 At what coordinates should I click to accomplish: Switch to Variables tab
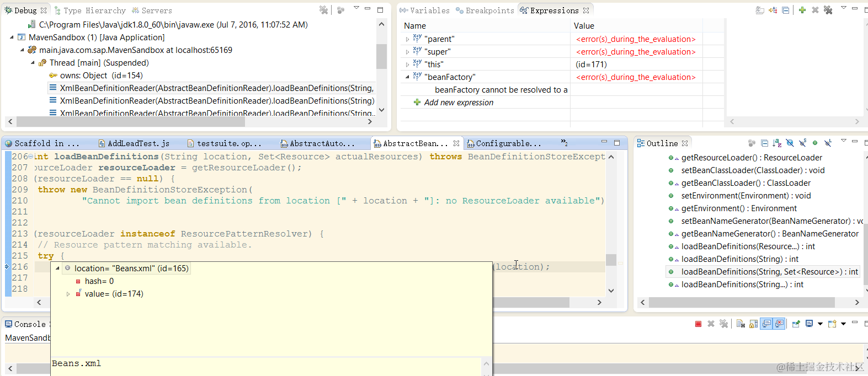[424, 10]
